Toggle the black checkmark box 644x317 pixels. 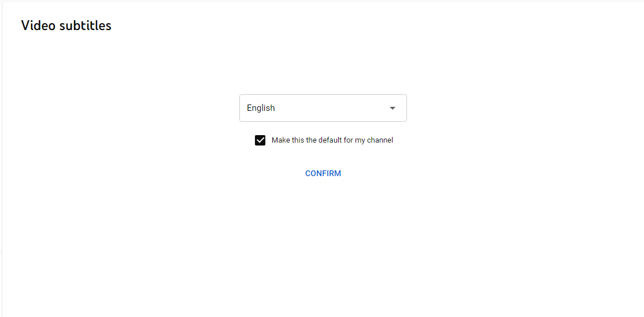pos(260,140)
